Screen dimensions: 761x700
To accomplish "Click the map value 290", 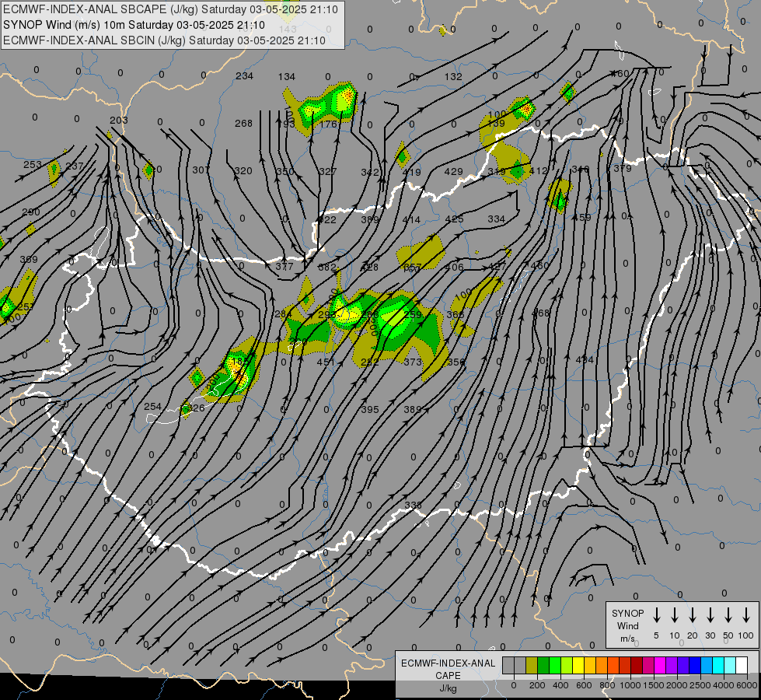I will tap(31, 212).
